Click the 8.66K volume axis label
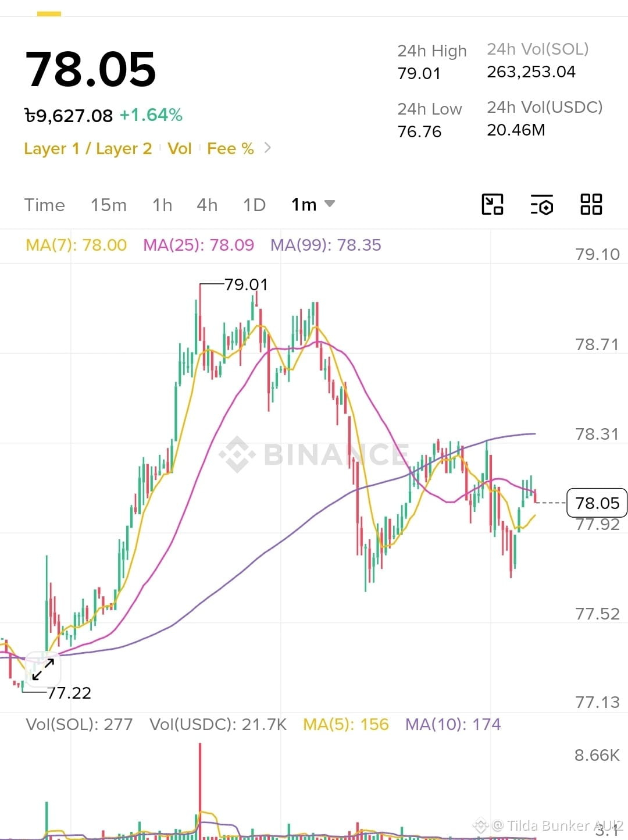 point(597,755)
